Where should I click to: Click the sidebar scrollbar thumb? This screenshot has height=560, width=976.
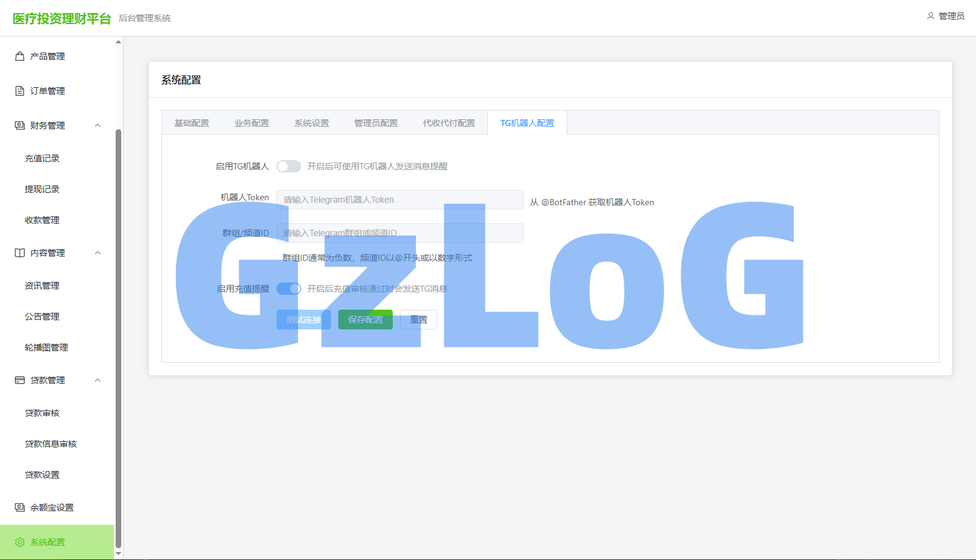click(x=118, y=338)
